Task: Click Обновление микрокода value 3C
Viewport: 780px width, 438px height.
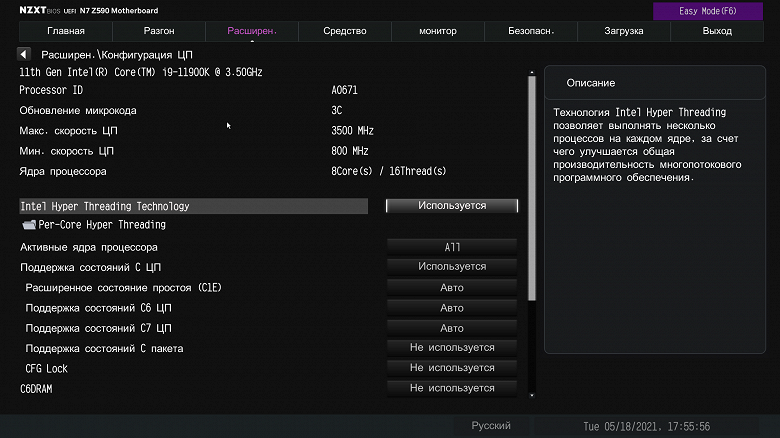Action: coord(337,110)
